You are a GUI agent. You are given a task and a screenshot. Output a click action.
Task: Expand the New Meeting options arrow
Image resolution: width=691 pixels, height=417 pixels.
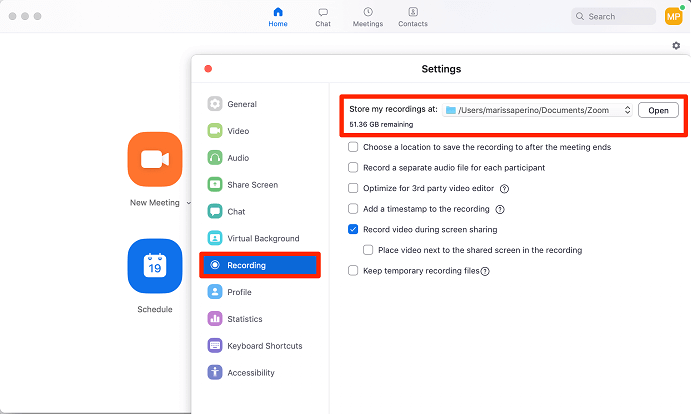pyautogui.click(x=189, y=203)
